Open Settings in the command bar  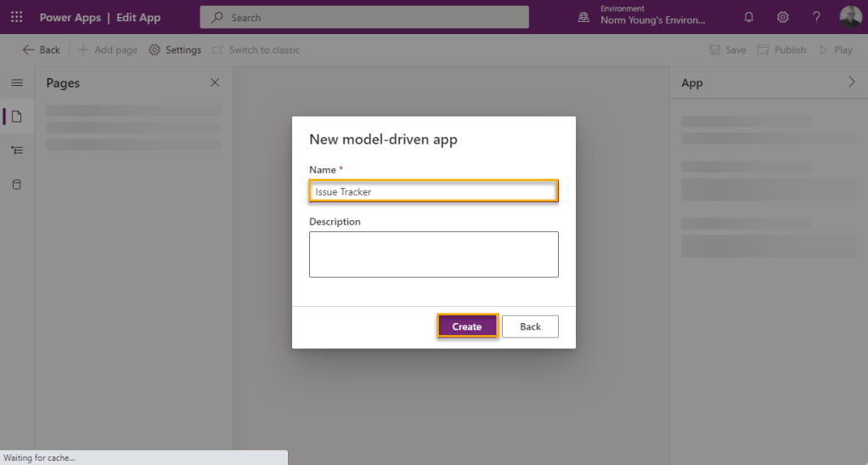click(175, 50)
